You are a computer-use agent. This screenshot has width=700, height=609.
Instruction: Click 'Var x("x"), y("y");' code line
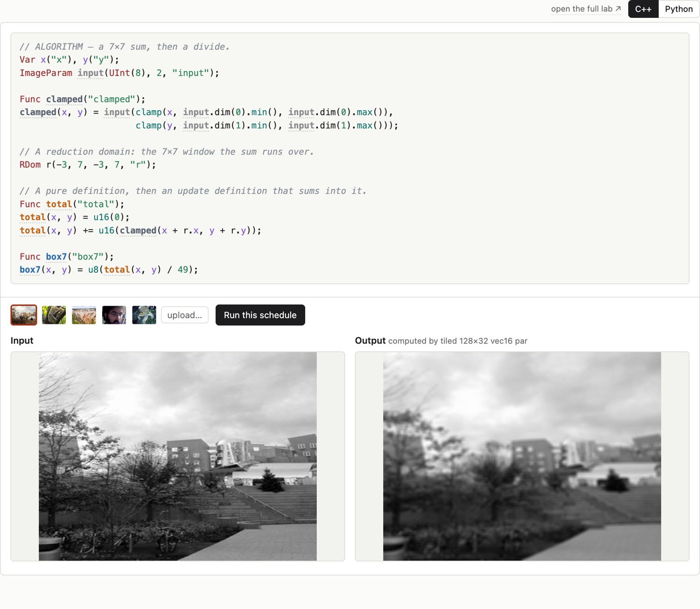(69, 60)
